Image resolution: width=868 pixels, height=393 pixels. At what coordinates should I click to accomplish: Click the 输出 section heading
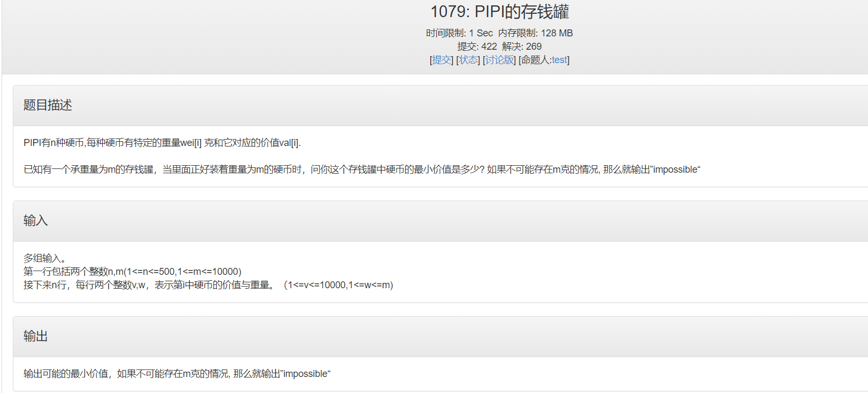tap(35, 336)
